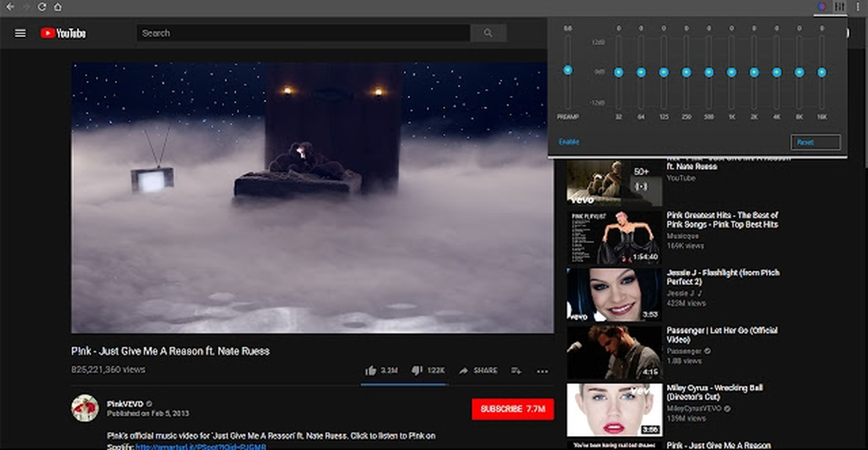Click the video title 'P!nk - Just Give Me A Reason'

pyautogui.click(x=170, y=351)
